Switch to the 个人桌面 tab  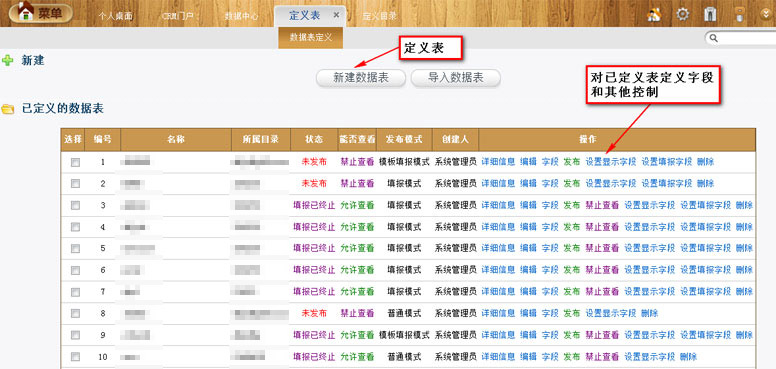pyautogui.click(x=115, y=16)
